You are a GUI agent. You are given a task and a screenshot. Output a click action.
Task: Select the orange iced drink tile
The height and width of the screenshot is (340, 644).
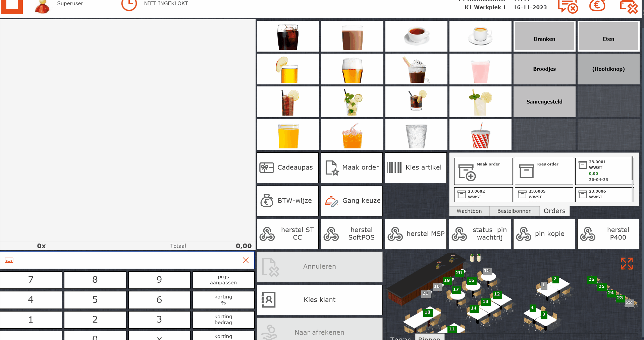[352, 135]
